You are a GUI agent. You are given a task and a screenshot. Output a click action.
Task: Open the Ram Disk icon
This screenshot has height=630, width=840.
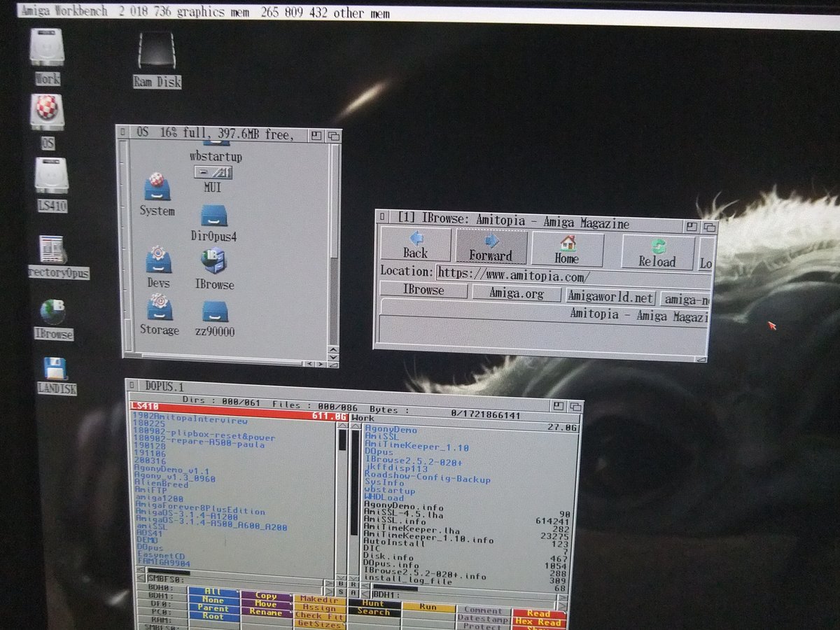pyautogui.click(x=157, y=52)
